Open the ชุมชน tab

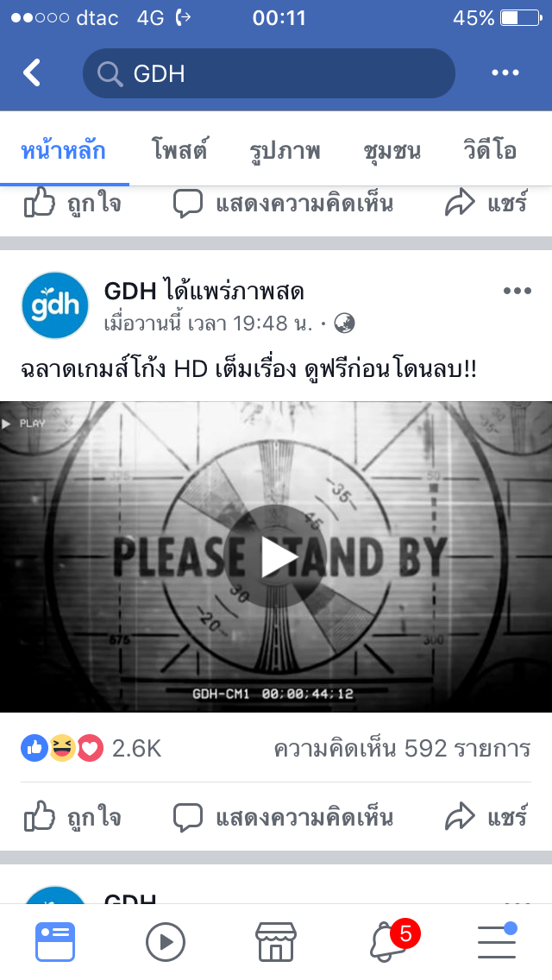(x=392, y=151)
